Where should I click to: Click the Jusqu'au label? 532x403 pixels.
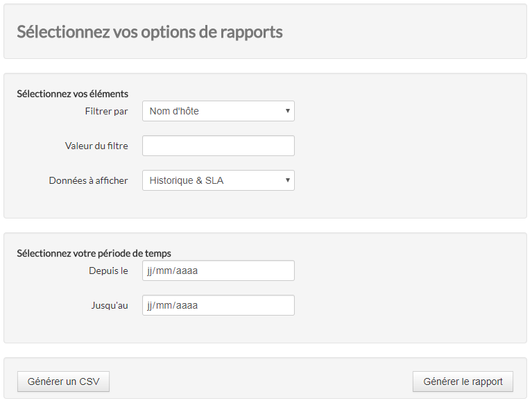109,305
